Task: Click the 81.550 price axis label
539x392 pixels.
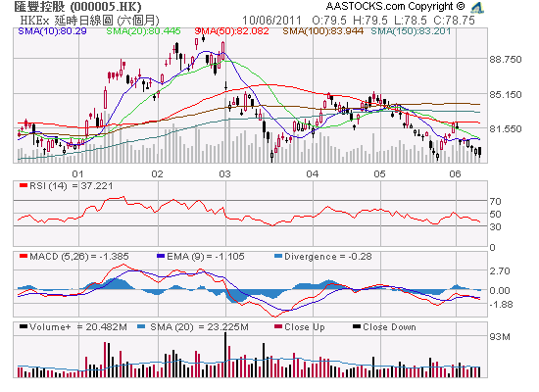Action: click(x=506, y=129)
